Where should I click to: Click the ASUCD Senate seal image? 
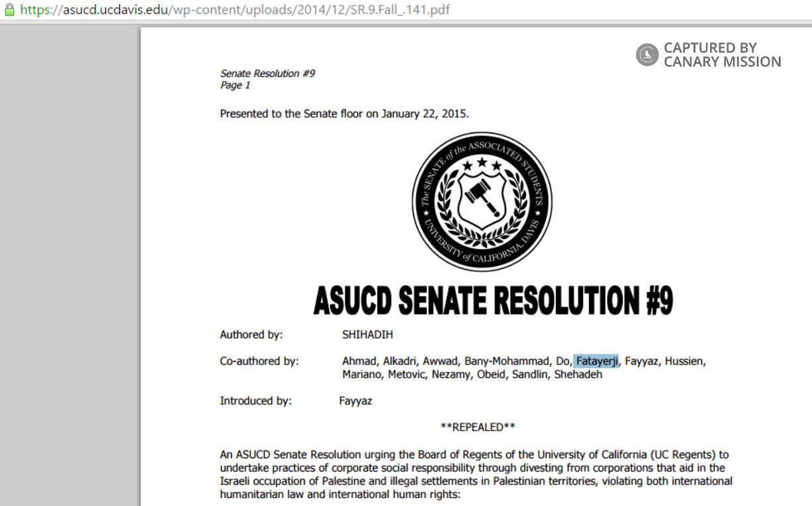click(x=482, y=201)
